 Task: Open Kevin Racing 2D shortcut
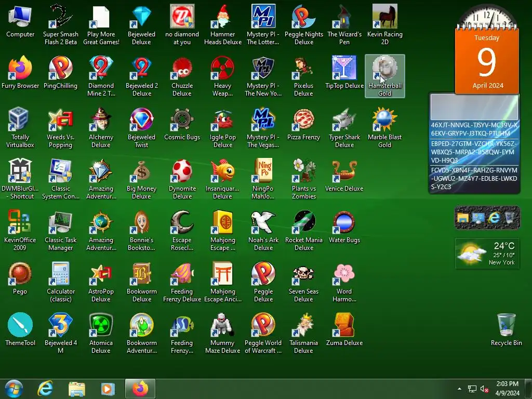coord(385,24)
